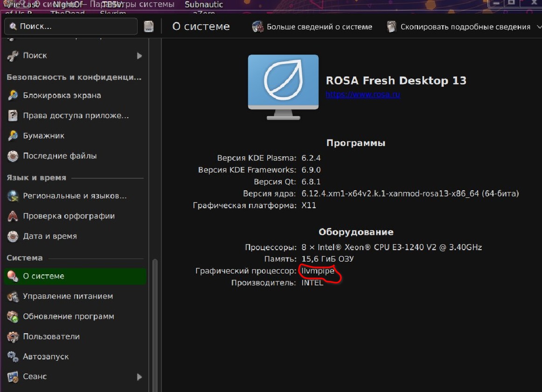Click the Бумажник wallet icon
This screenshot has height=392, width=542.
coord(13,136)
